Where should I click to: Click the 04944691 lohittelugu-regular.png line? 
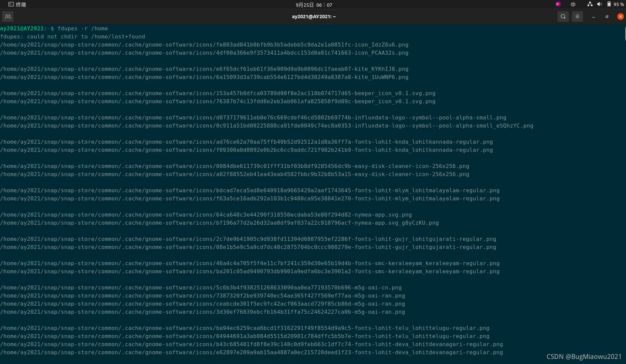pos(245,336)
